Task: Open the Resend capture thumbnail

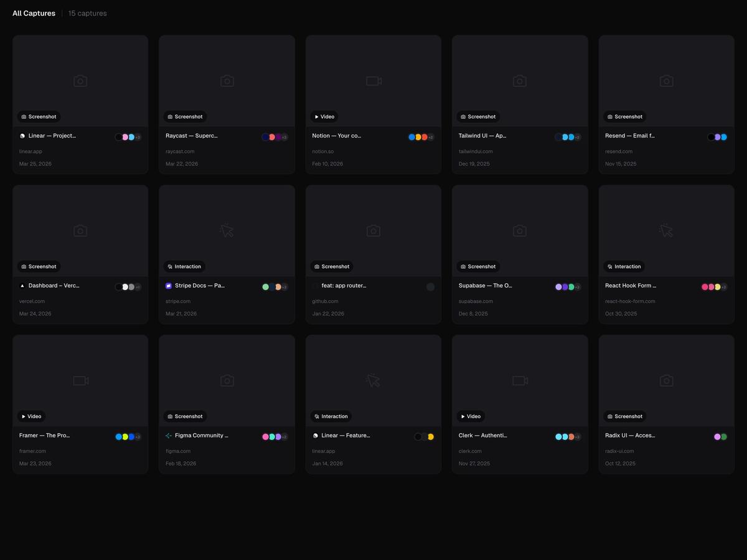Action: point(666,81)
